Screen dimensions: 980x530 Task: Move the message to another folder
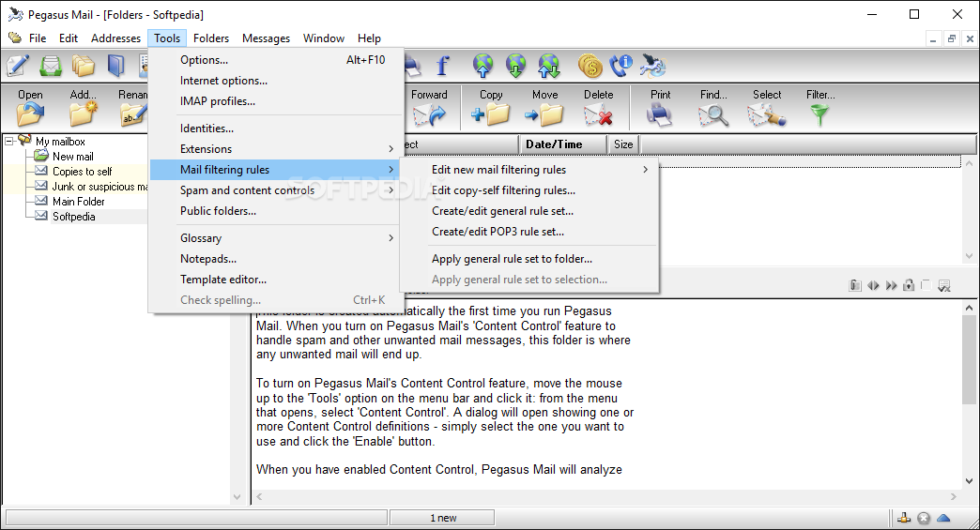click(545, 108)
